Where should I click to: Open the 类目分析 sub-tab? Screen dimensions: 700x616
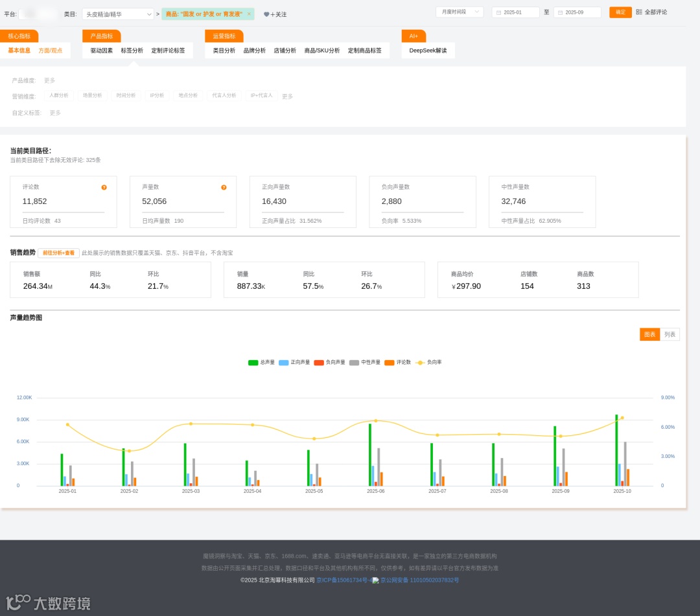coord(224,51)
